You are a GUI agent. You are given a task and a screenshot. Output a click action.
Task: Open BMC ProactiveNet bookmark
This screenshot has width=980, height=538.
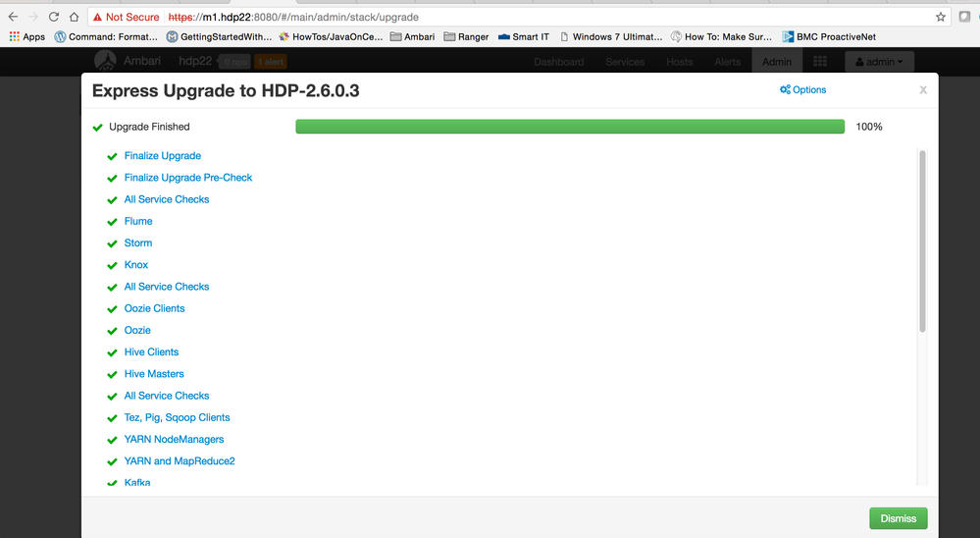coord(829,37)
